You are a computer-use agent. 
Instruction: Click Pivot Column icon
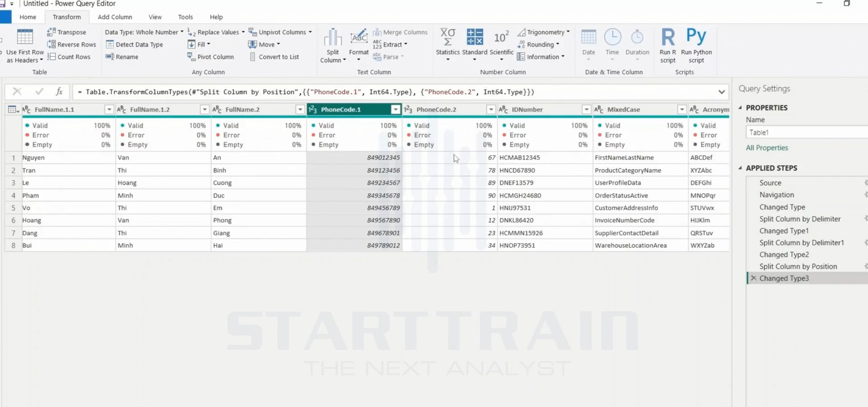point(191,57)
